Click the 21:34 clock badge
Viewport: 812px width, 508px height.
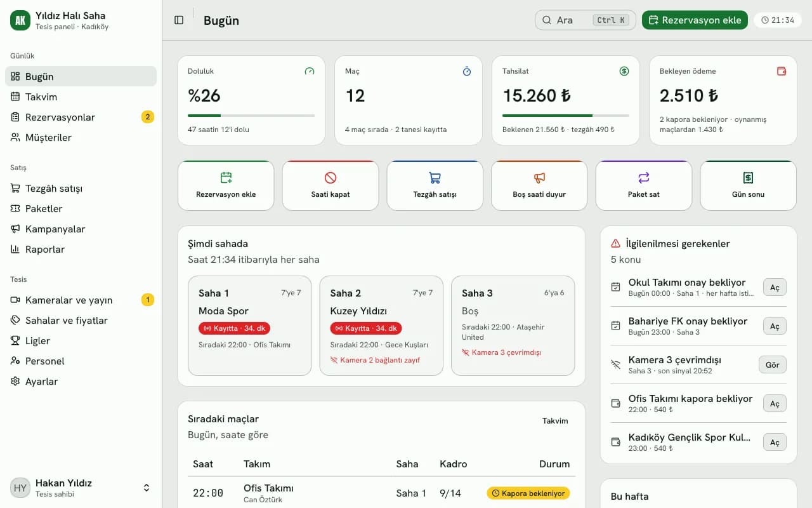click(x=778, y=20)
